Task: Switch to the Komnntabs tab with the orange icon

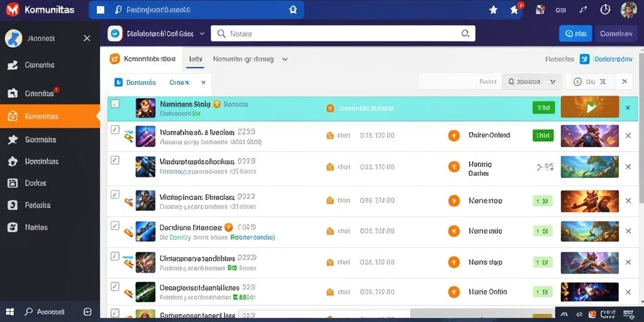Action: 143,59
